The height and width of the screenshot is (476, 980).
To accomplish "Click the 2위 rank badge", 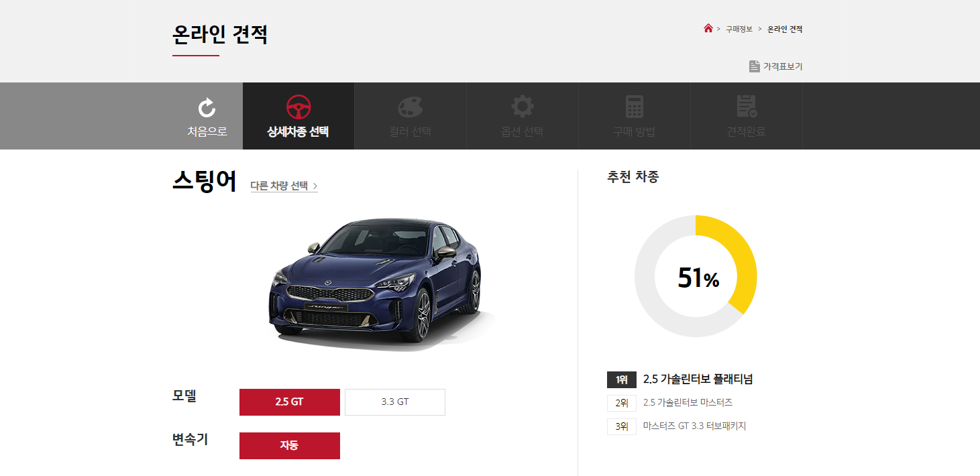I will click(622, 403).
